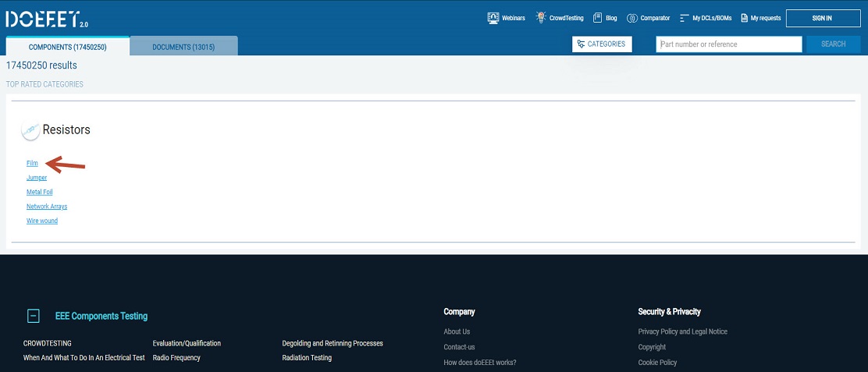Open Privacy Policy and Legal Notice
Screen dimensions: 868x372
pyautogui.click(x=682, y=331)
